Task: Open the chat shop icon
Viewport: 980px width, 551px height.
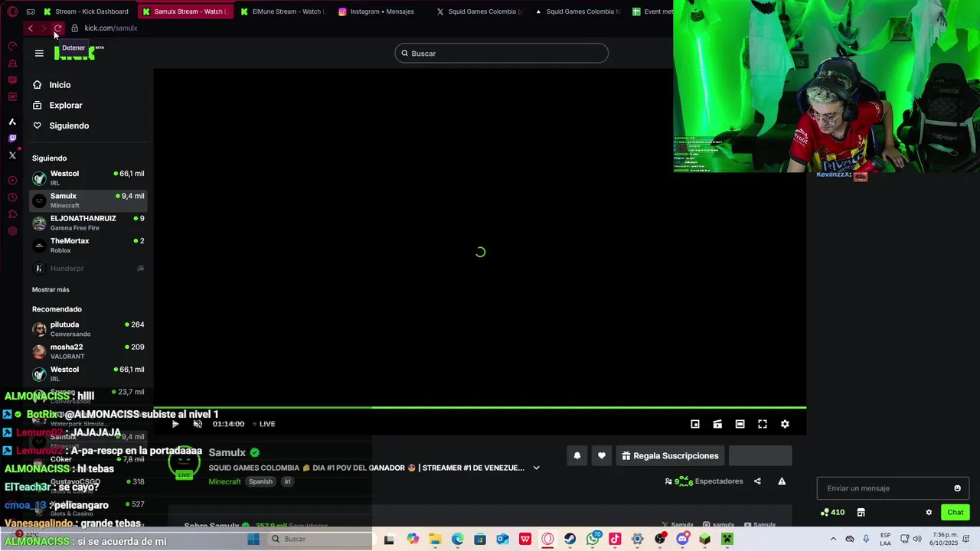Action: pyautogui.click(x=861, y=513)
